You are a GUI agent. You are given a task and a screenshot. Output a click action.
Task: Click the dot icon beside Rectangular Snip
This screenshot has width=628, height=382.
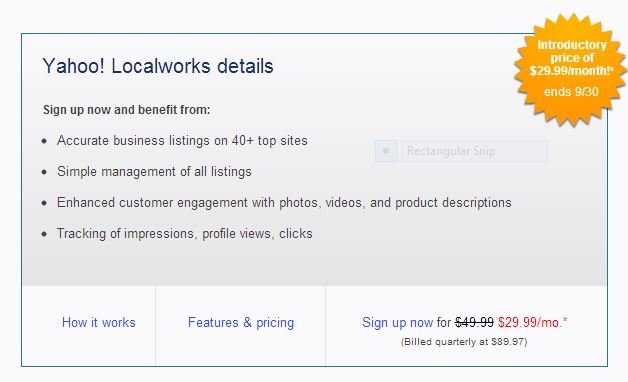[x=386, y=151]
